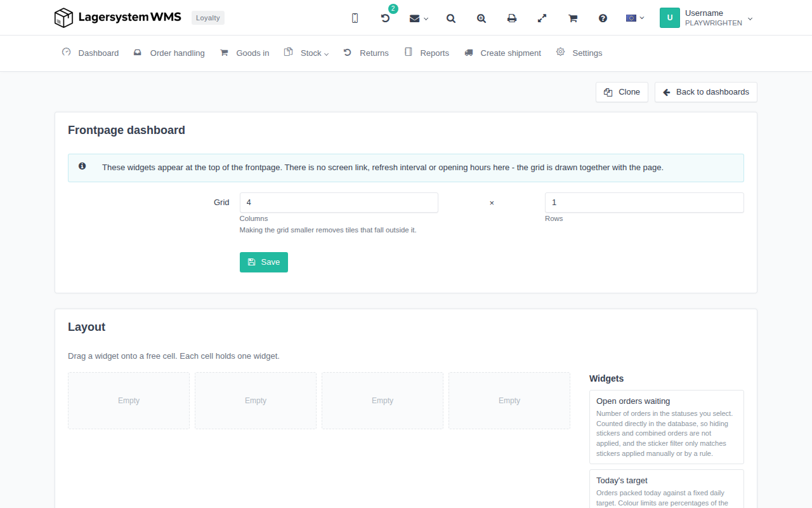
Task: Open the shopping cart icon
Action: [x=573, y=18]
